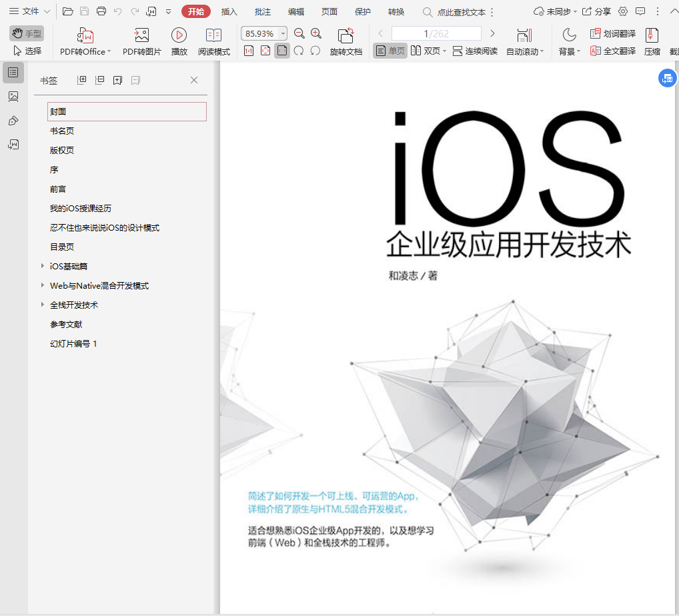Expand the quick access toolbar dropdown
This screenshot has width=679, height=616.
[x=169, y=12]
